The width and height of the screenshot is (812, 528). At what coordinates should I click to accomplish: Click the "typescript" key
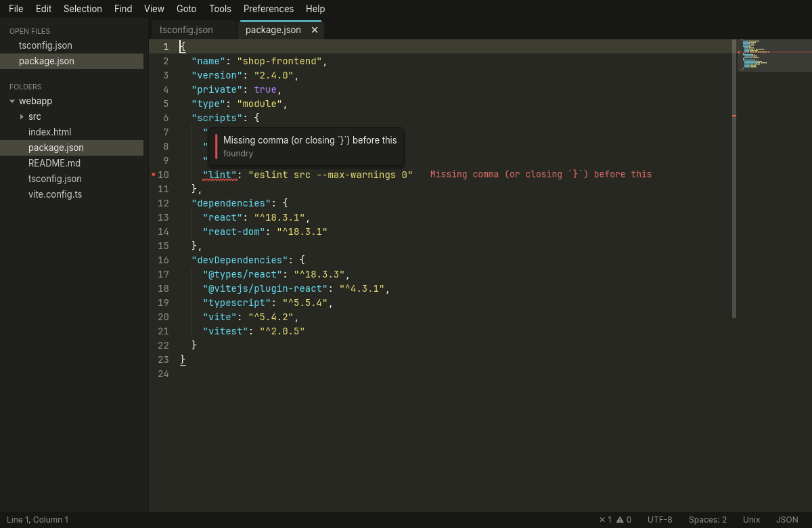[x=237, y=303]
